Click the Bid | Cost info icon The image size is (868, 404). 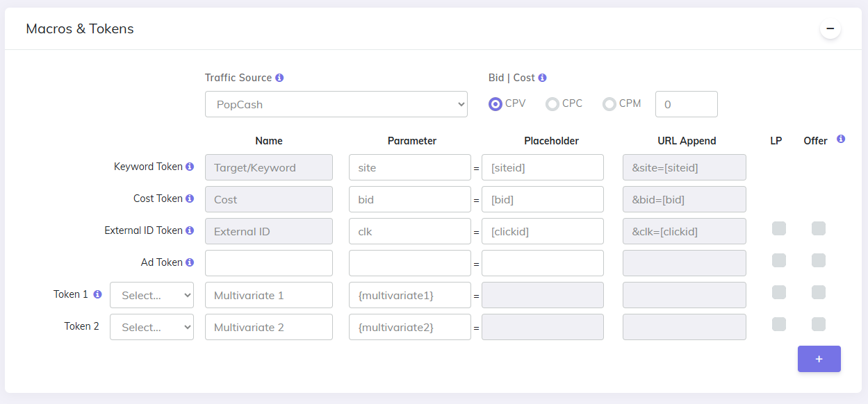coord(541,78)
